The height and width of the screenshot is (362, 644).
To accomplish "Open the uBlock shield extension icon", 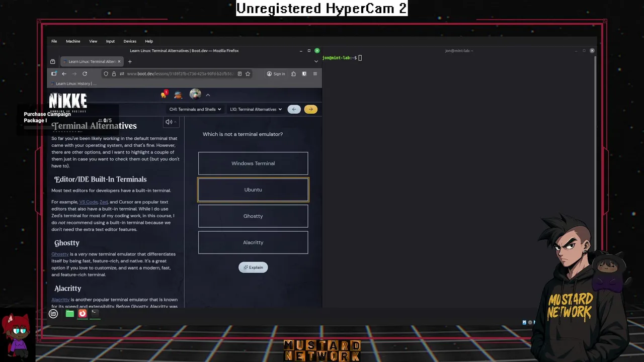I will pyautogui.click(x=304, y=74).
